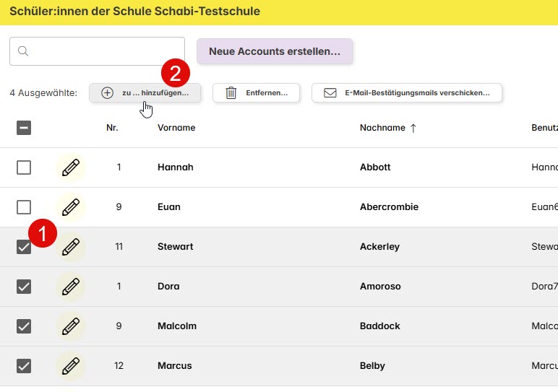Check the box for Hannah Abbott
This screenshot has width=558, height=392.
[x=24, y=167]
